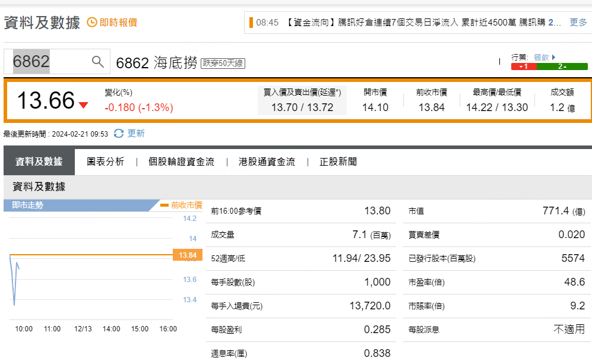Click the 前收市價 value 13.84 in quote bar
Viewport: 592px width, 364px height.
432,107
